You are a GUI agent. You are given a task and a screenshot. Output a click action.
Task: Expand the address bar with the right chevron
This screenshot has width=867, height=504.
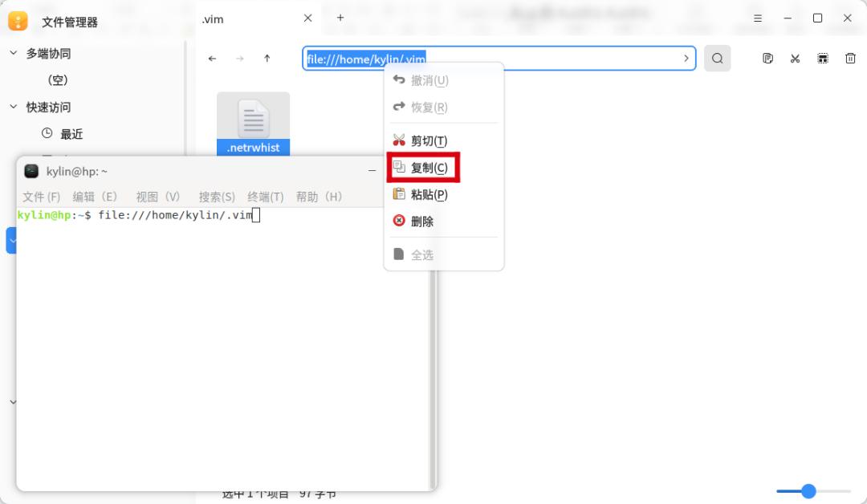(686, 58)
